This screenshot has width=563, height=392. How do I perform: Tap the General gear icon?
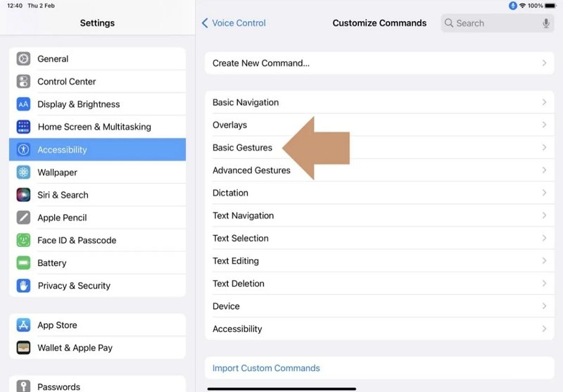pyautogui.click(x=24, y=59)
